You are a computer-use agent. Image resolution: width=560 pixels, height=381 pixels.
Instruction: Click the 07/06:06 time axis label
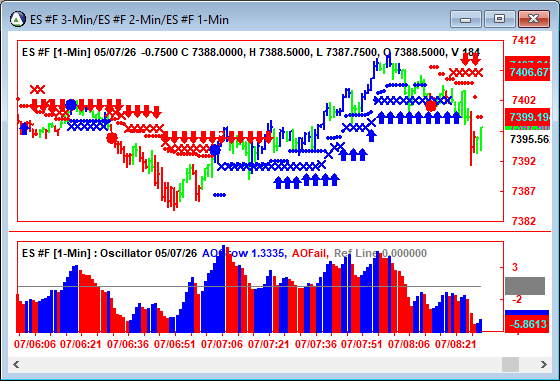[35, 344]
